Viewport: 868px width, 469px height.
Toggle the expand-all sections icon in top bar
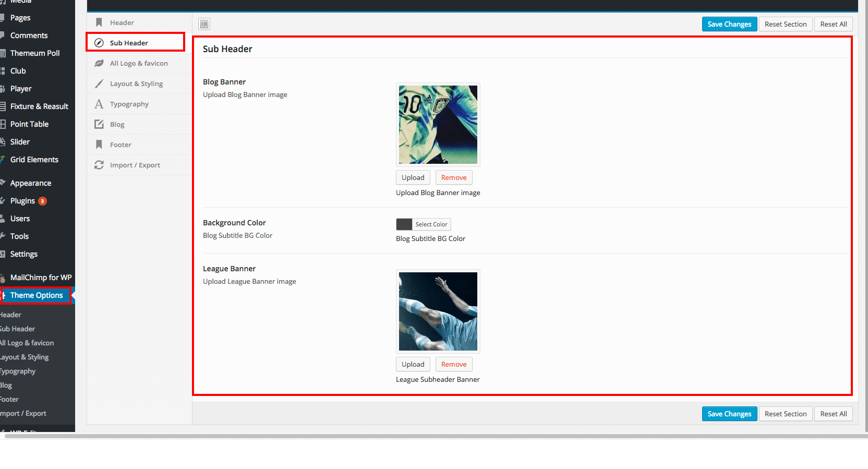[204, 24]
